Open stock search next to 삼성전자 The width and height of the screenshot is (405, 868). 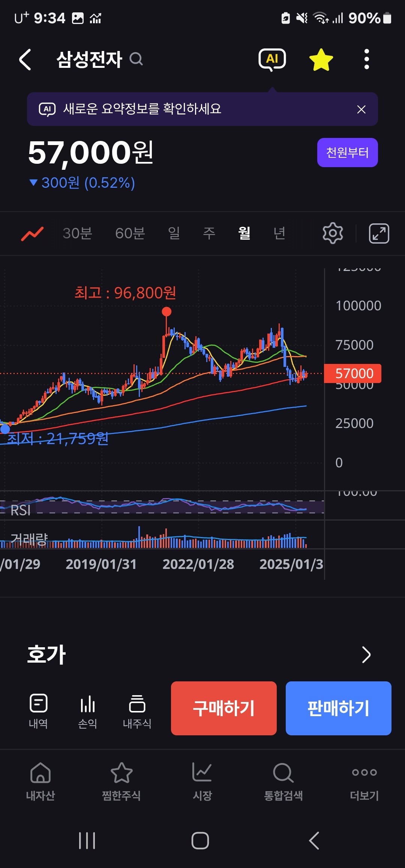(136, 59)
